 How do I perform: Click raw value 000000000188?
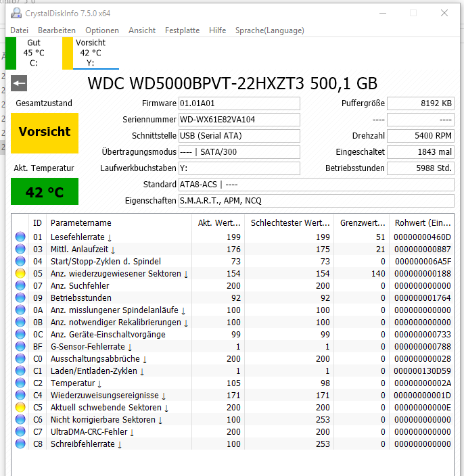[x=422, y=274]
